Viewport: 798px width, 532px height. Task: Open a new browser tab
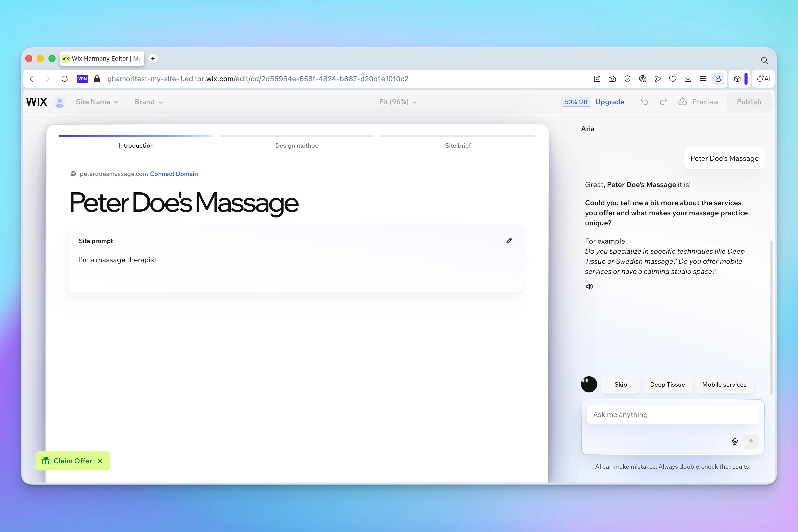[x=153, y=58]
